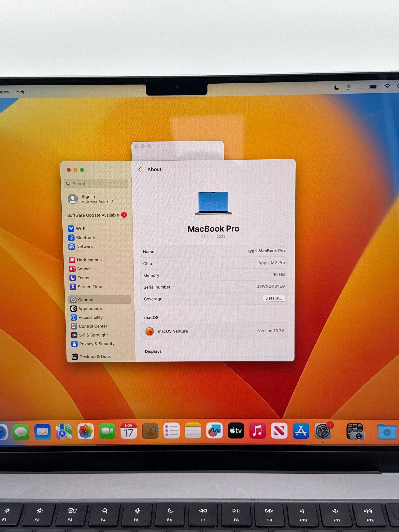
Task: Select the serial number J3WXGK3Y50
Action: [x=271, y=286]
